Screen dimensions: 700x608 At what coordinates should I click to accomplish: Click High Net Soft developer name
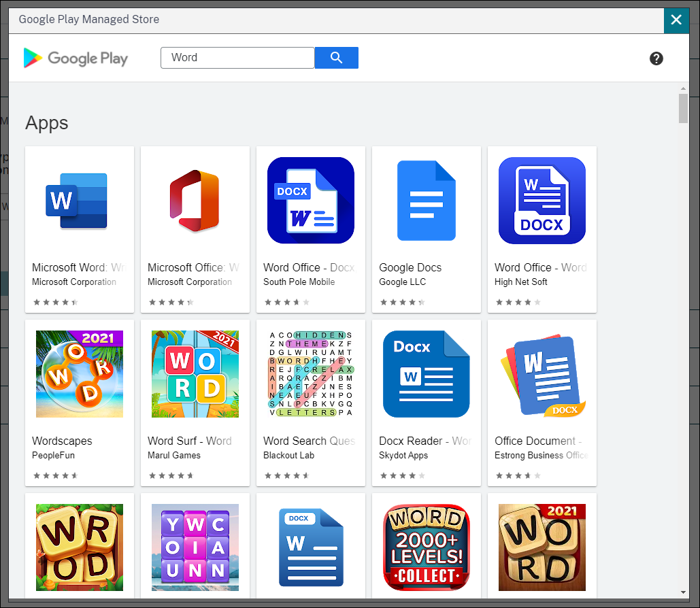520,282
